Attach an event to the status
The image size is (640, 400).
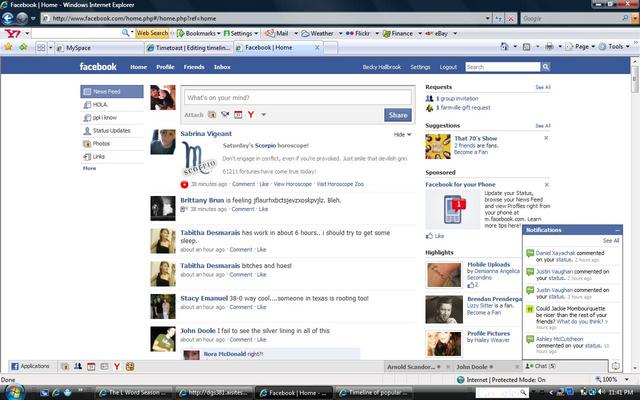(238, 115)
